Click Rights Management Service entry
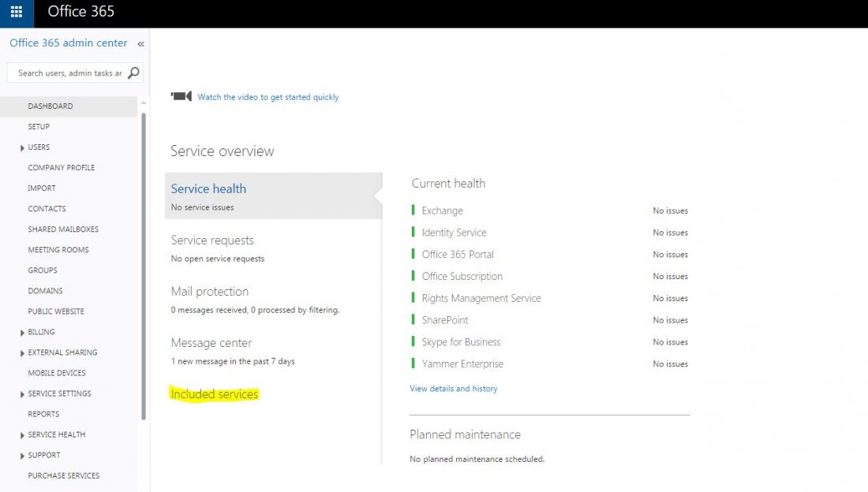This screenshot has height=492, width=868. 481,298
